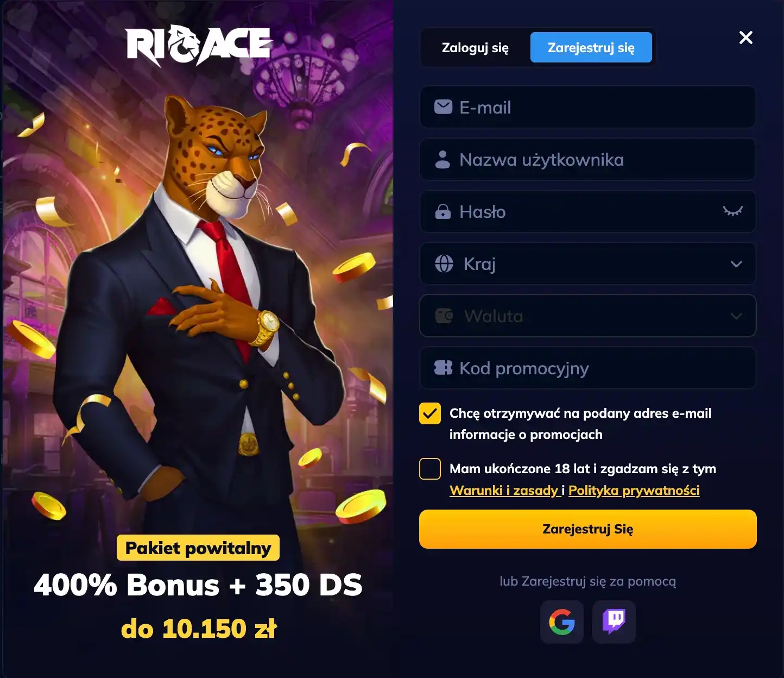Switch to the Zaloguj się tab
784x678 pixels.
475,47
